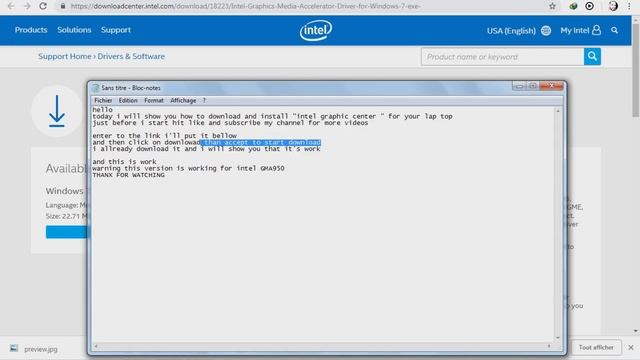640x360 pixels.
Task: Open the Products menu
Action: pyautogui.click(x=31, y=30)
